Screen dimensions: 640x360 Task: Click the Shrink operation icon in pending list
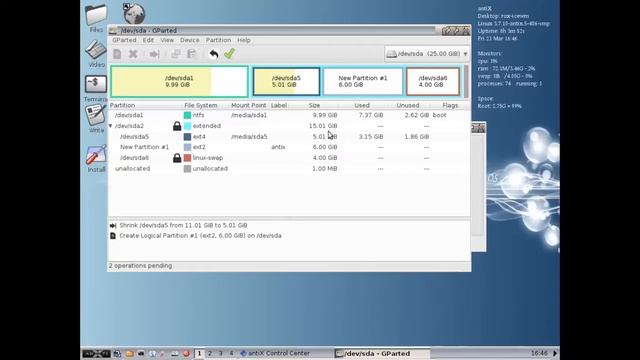pos(113,225)
